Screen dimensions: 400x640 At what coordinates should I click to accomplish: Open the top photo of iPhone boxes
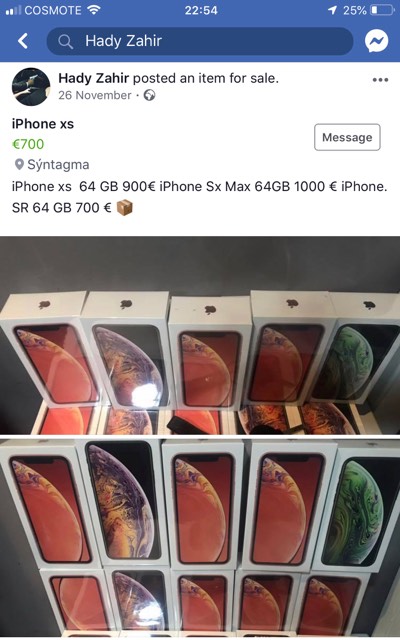tap(200, 335)
